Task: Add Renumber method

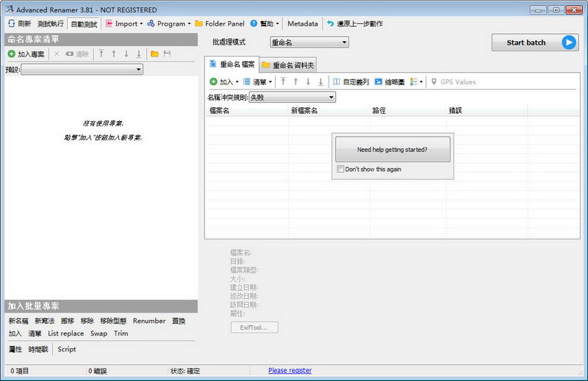Action: tap(149, 321)
